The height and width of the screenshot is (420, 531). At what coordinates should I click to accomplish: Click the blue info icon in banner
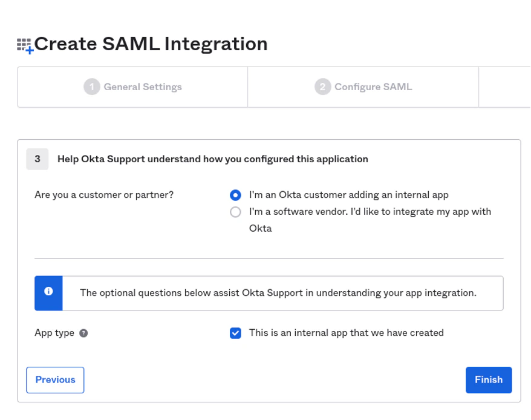[48, 291]
